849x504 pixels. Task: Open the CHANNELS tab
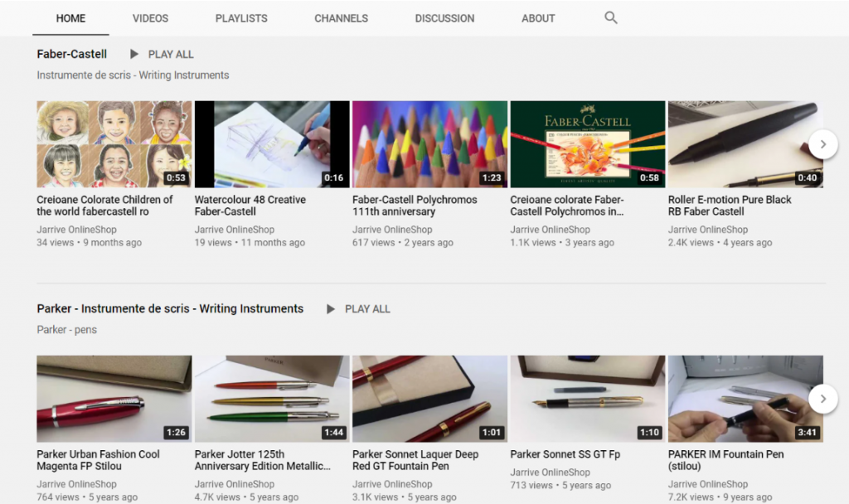pos(341,18)
